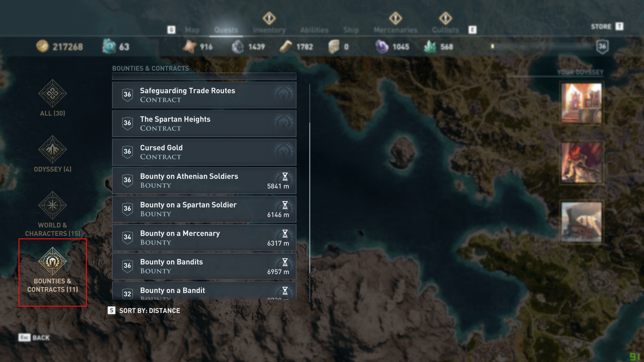Click the Bounties & Contracts helmet icon
This screenshot has height=362, width=644.
pyautogui.click(x=52, y=261)
